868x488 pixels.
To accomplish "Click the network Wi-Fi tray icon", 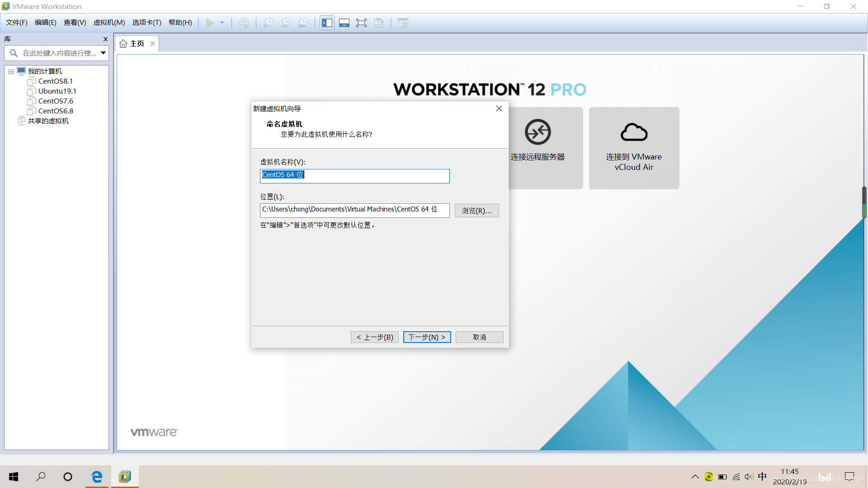I will 736,477.
